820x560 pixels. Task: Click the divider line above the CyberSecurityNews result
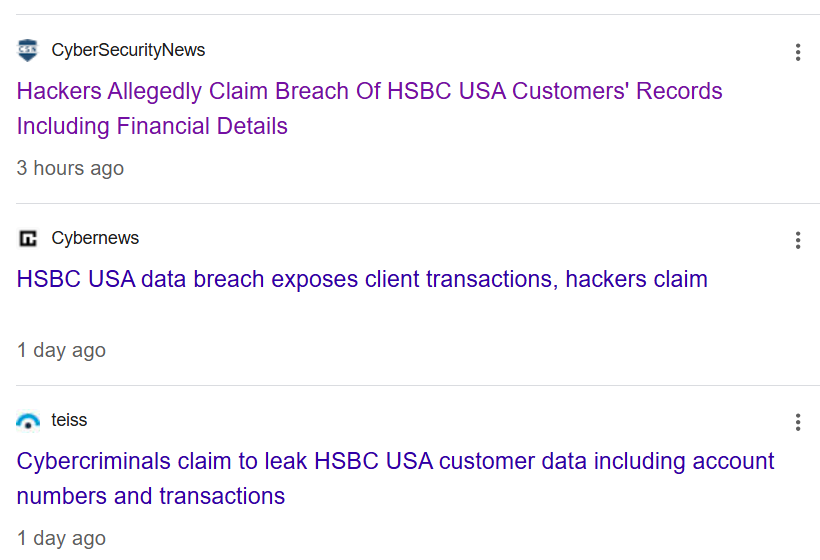coord(418,15)
